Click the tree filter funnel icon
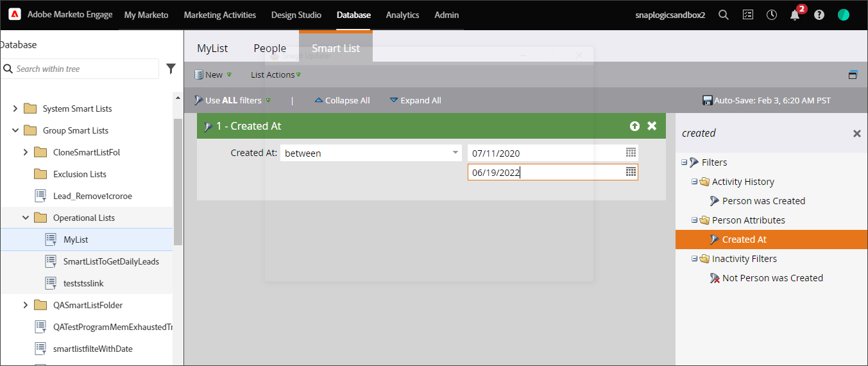868x366 pixels. click(171, 69)
